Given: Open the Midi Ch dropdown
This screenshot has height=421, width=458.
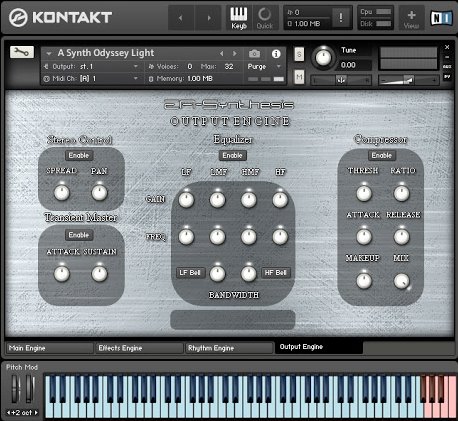Looking at the screenshot, I should click(136, 78).
